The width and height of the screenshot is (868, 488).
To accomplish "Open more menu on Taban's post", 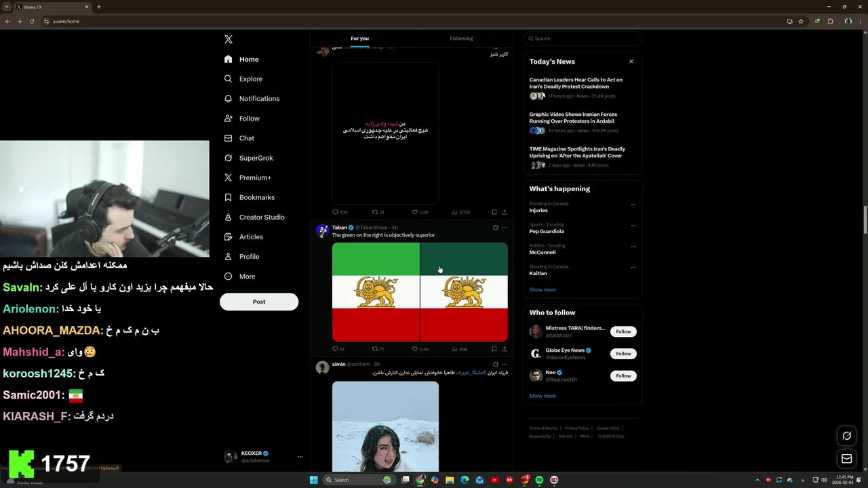I will click(x=505, y=228).
